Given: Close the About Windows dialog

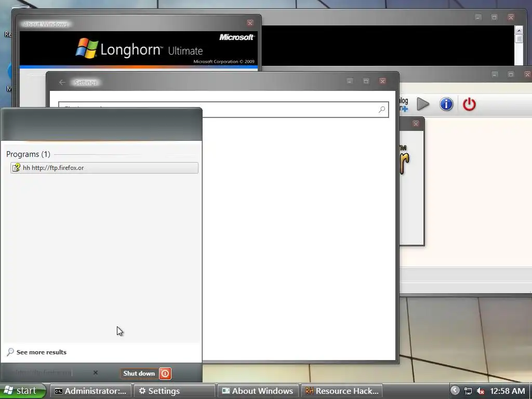Looking at the screenshot, I should [x=250, y=23].
